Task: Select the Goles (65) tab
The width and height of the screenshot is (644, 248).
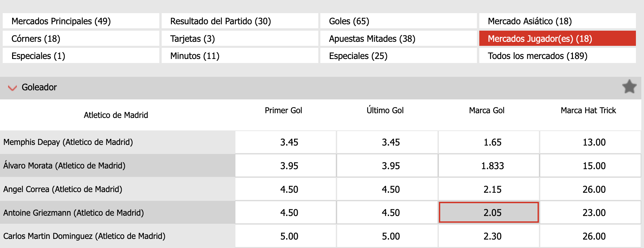Action: click(398, 21)
